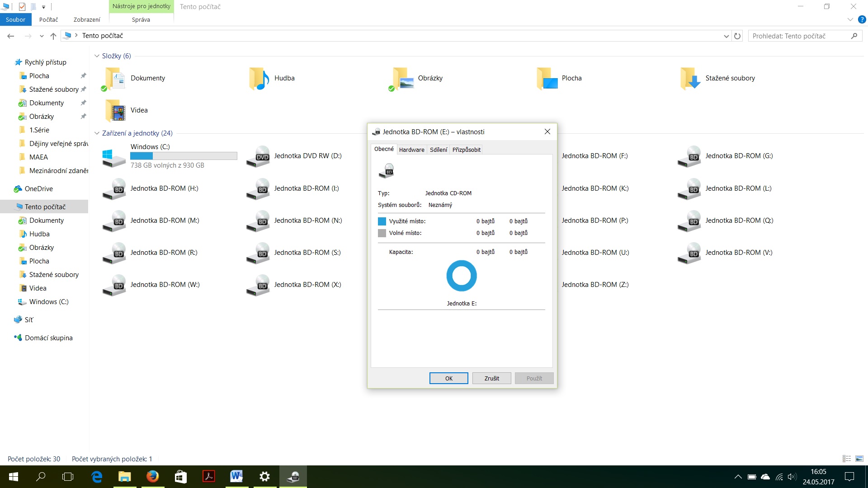
Task: Click the Prohledat: Tento počítač search field
Action: click(799, 36)
